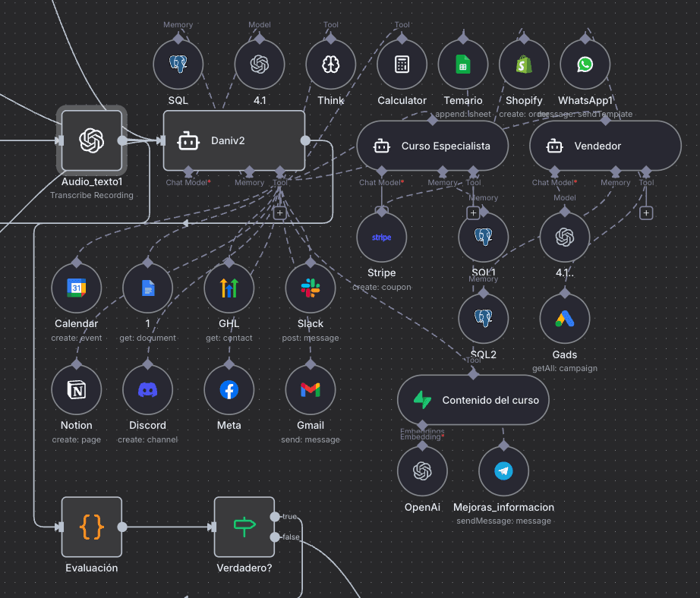Select the Contenido del curso vector store node

[473, 400]
